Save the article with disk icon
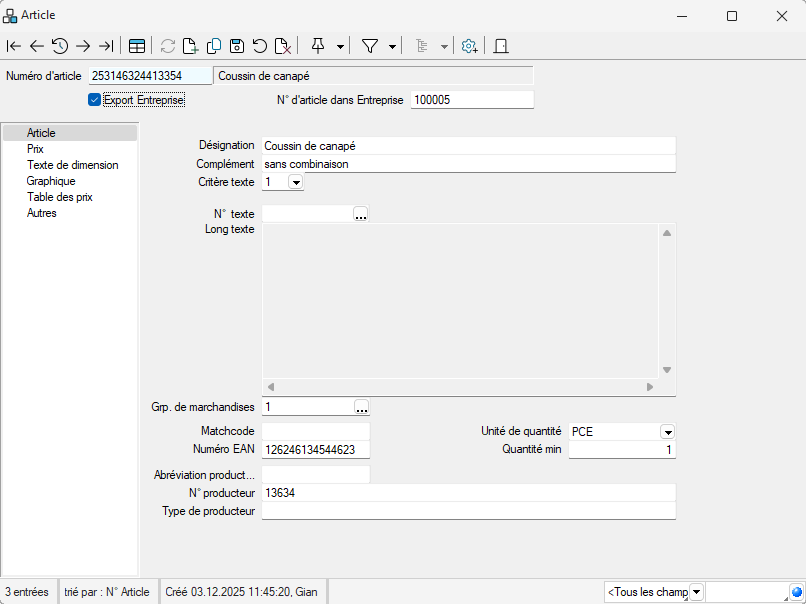Viewport: 806px width, 604px height. pos(237,46)
